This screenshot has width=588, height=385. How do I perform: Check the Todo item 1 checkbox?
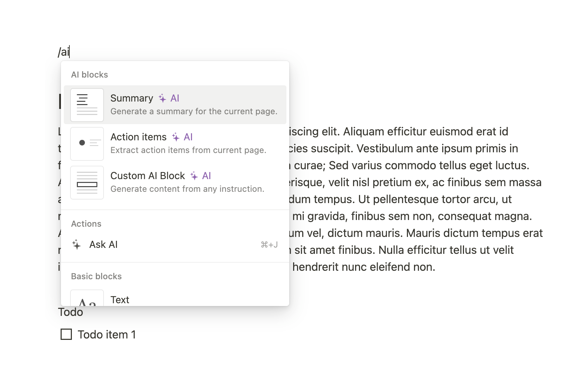coord(66,334)
